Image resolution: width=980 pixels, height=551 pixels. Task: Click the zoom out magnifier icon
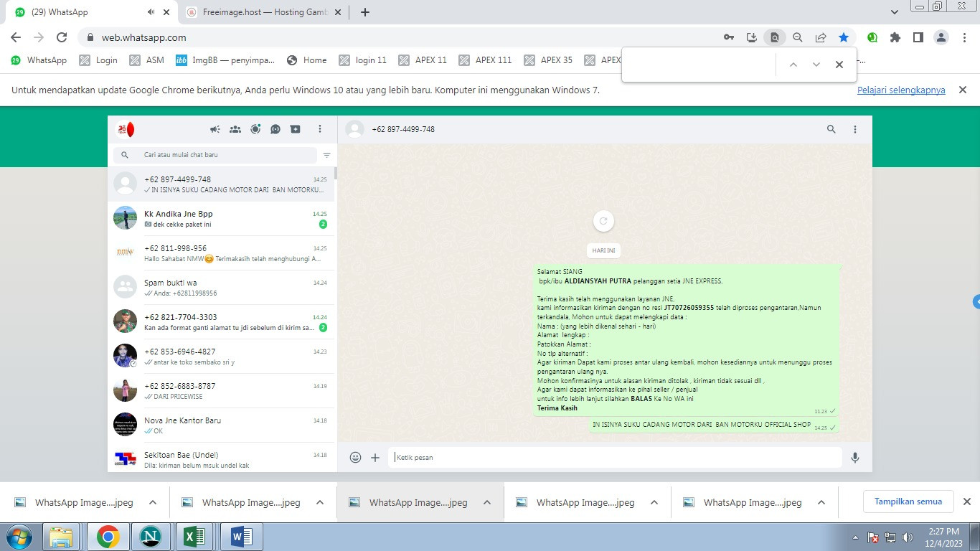click(798, 37)
